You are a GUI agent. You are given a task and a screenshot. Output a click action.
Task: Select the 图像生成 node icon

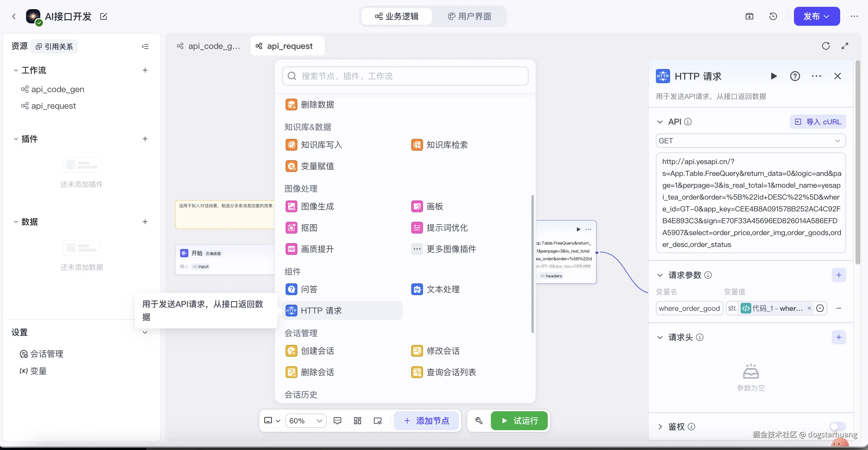pos(292,206)
